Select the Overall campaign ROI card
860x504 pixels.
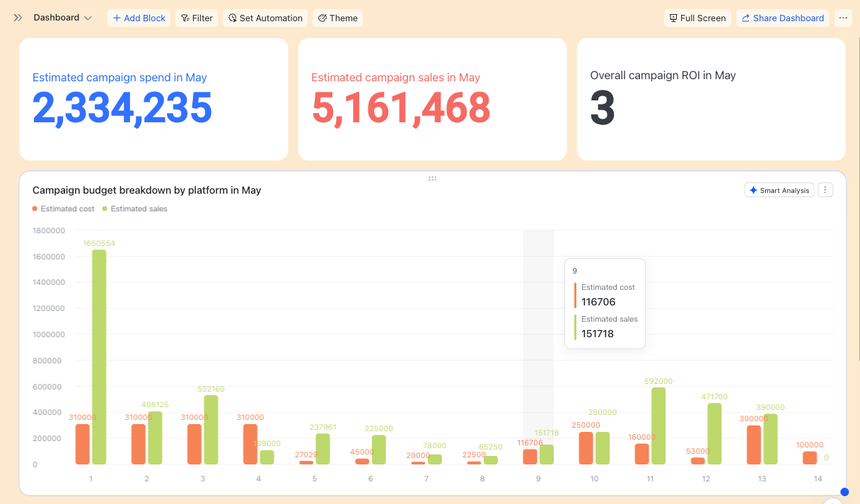tap(711, 99)
